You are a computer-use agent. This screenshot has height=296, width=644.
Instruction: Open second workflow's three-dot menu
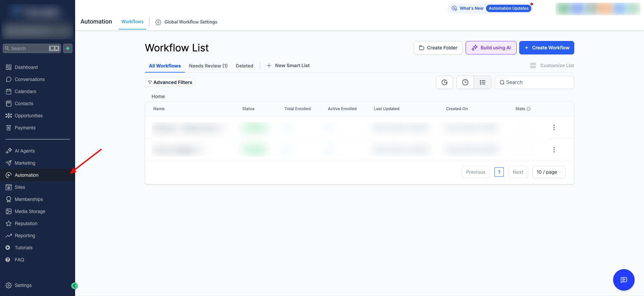[554, 150]
